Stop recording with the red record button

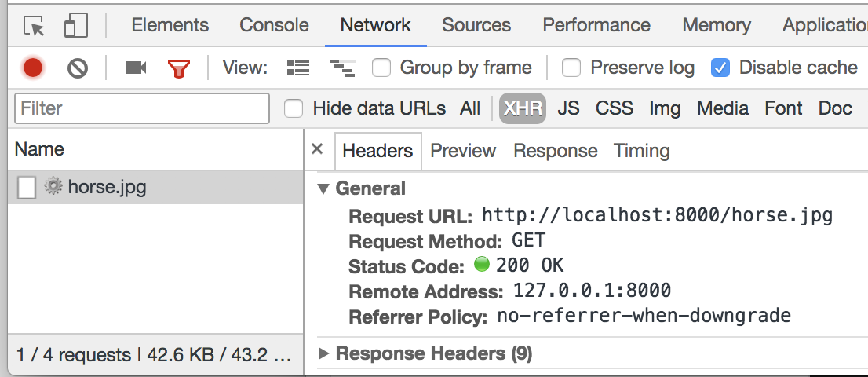coord(33,68)
